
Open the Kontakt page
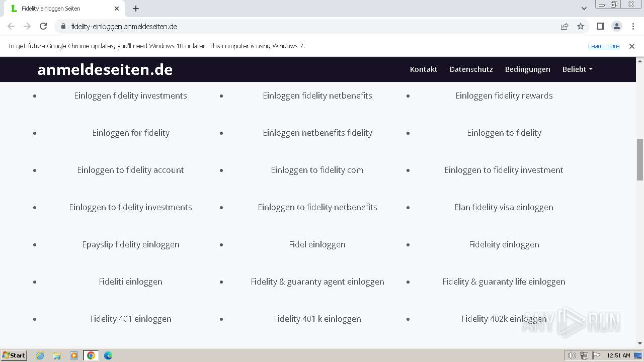coord(424,69)
